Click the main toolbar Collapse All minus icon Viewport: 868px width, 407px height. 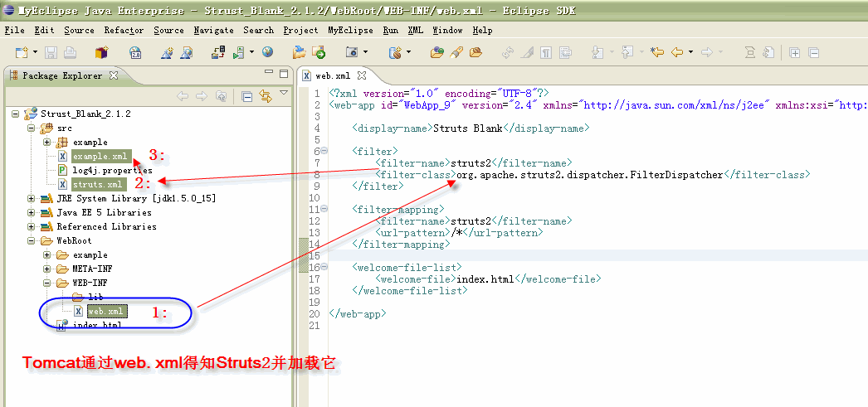(813, 53)
